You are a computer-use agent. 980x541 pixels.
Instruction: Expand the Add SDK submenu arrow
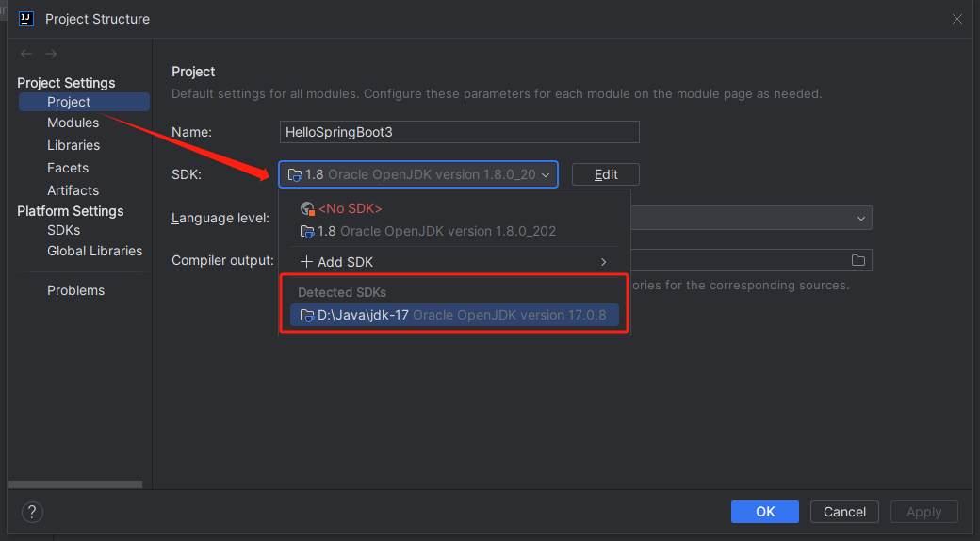[x=603, y=261]
